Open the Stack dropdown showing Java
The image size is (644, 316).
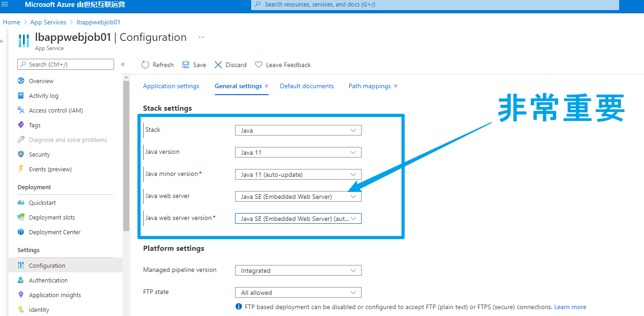tap(298, 130)
